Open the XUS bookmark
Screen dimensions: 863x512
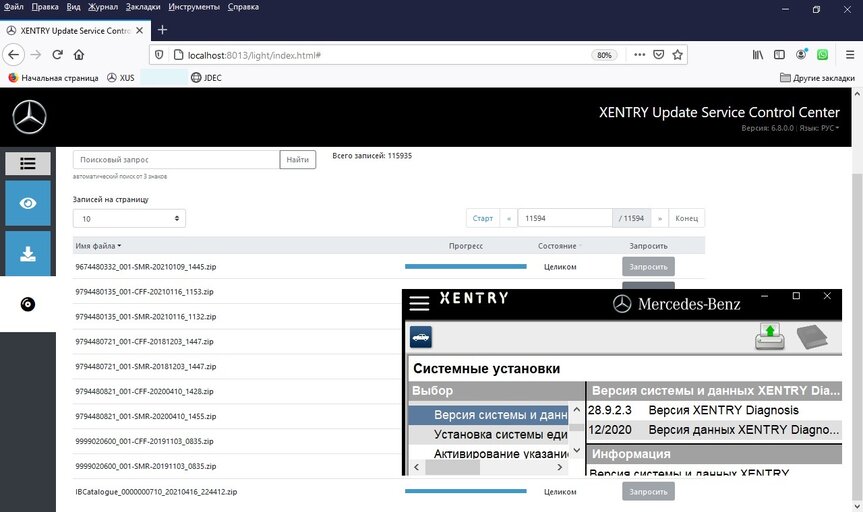click(121, 78)
